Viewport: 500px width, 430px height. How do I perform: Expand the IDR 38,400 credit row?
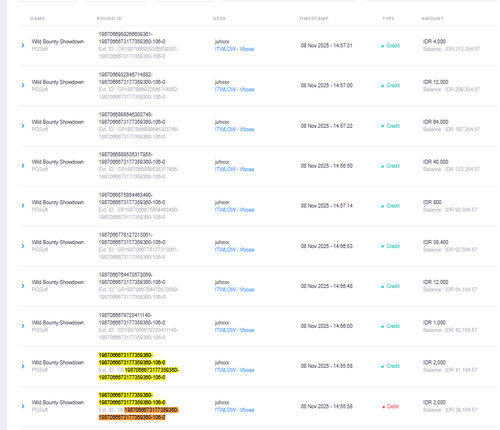click(23, 246)
